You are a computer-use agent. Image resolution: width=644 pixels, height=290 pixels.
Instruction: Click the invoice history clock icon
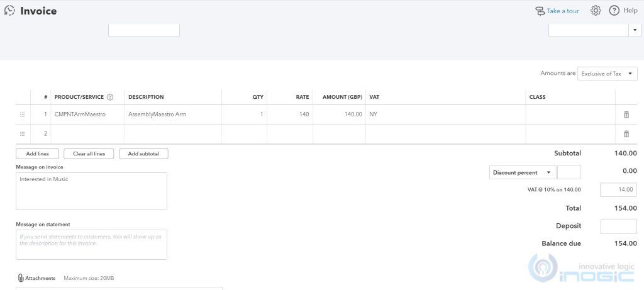point(9,11)
